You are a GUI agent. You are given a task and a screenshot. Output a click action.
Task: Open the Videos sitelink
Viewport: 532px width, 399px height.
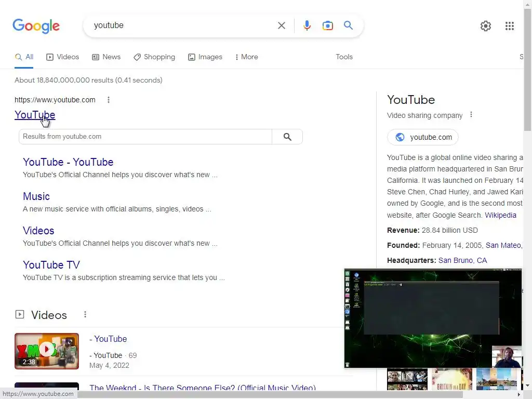pyautogui.click(x=38, y=231)
